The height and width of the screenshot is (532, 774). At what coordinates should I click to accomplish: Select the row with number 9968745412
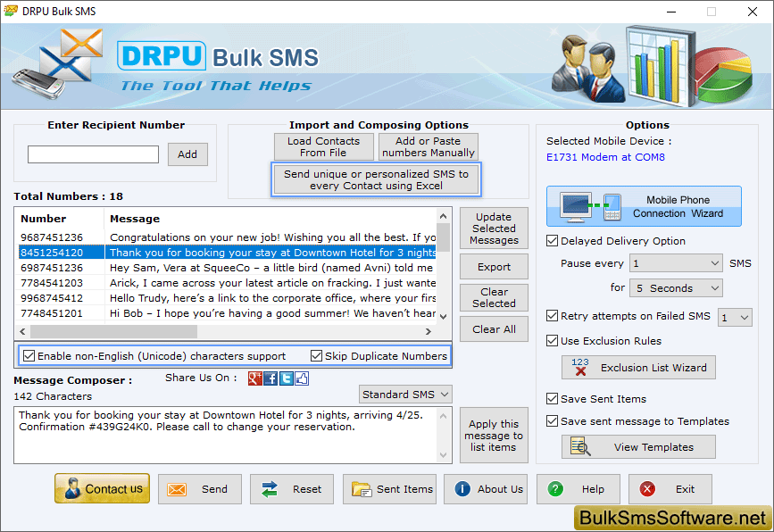tap(228, 298)
